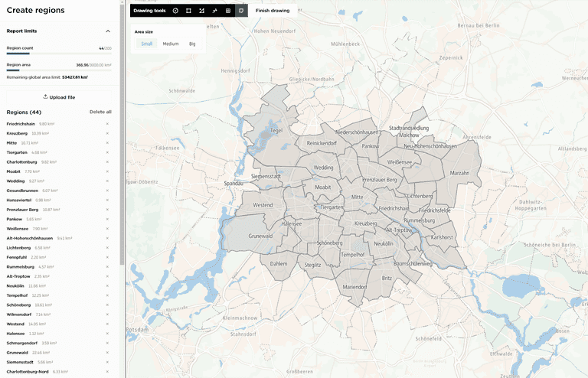Choose Big area size

pos(192,44)
